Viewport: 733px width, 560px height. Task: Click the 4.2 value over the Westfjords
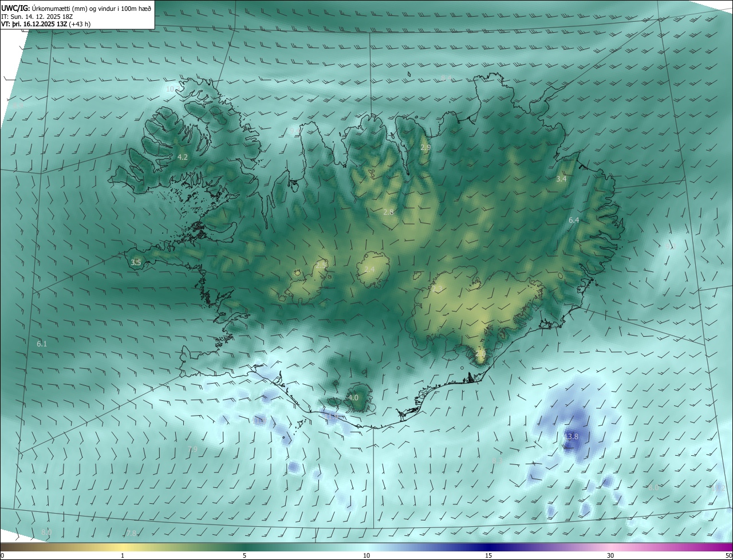coord(183,157)
